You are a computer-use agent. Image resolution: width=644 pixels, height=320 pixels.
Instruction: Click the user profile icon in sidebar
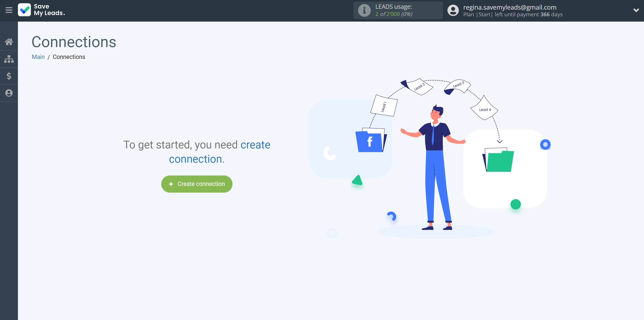point(9,93)
